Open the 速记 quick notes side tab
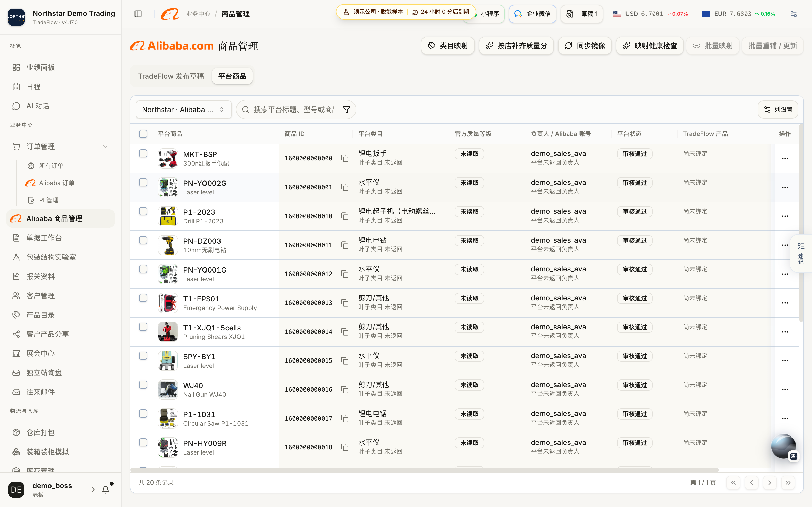This screenshot has height=507, width=812. (x=801, y=253)
